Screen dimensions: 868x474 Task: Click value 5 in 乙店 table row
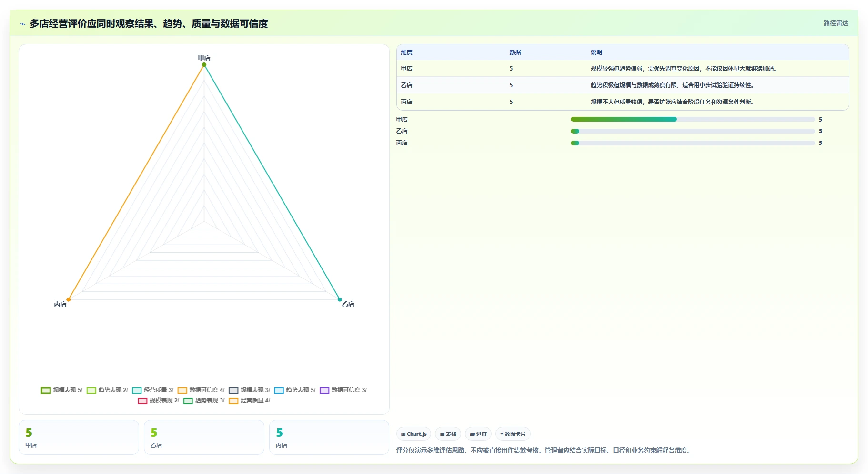[x=511, y=85]
